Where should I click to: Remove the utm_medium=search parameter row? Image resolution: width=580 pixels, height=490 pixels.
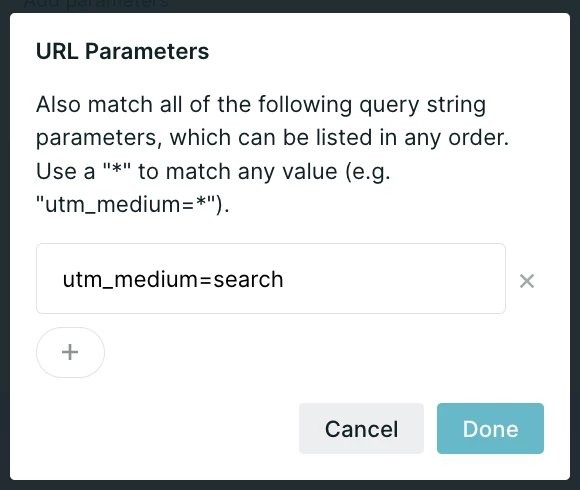click(x=527, y=281)
